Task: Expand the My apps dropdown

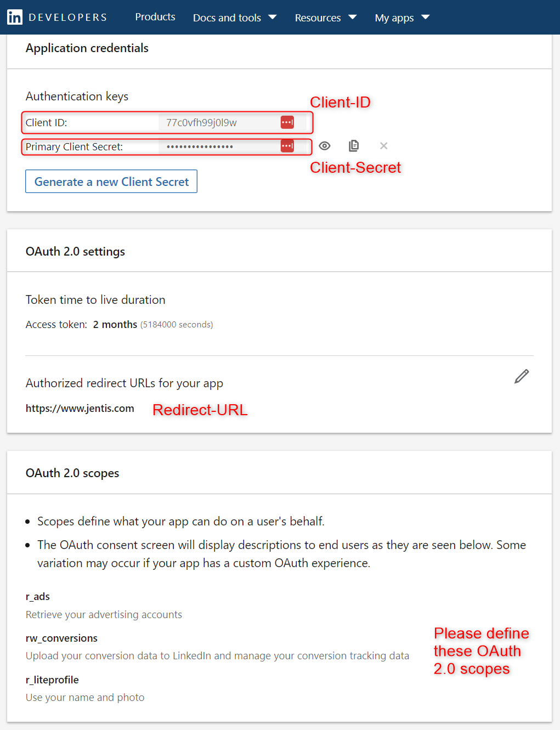Action: click(x=402, y=18)
